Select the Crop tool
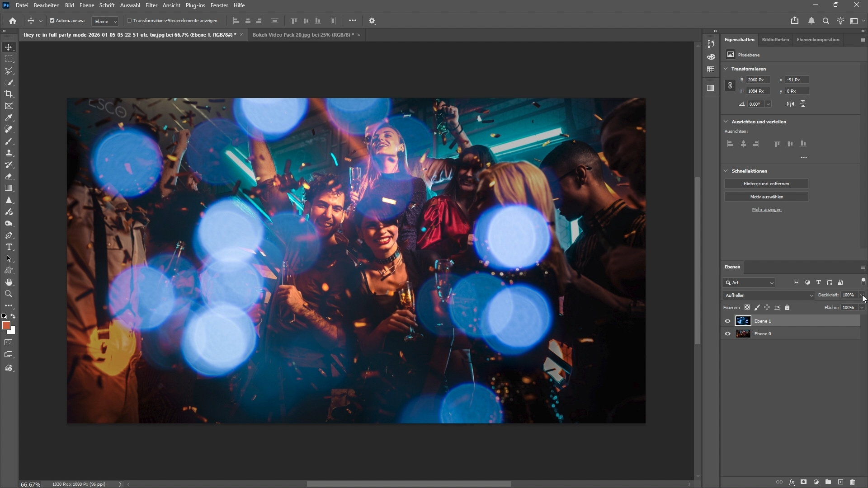868x488 pixels. point(9,94)
